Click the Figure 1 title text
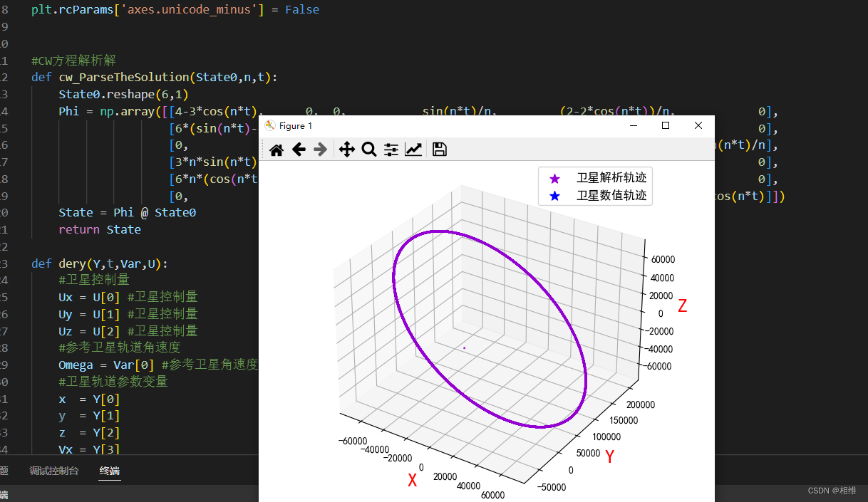 pyautogui.click(x=295, y=125)
